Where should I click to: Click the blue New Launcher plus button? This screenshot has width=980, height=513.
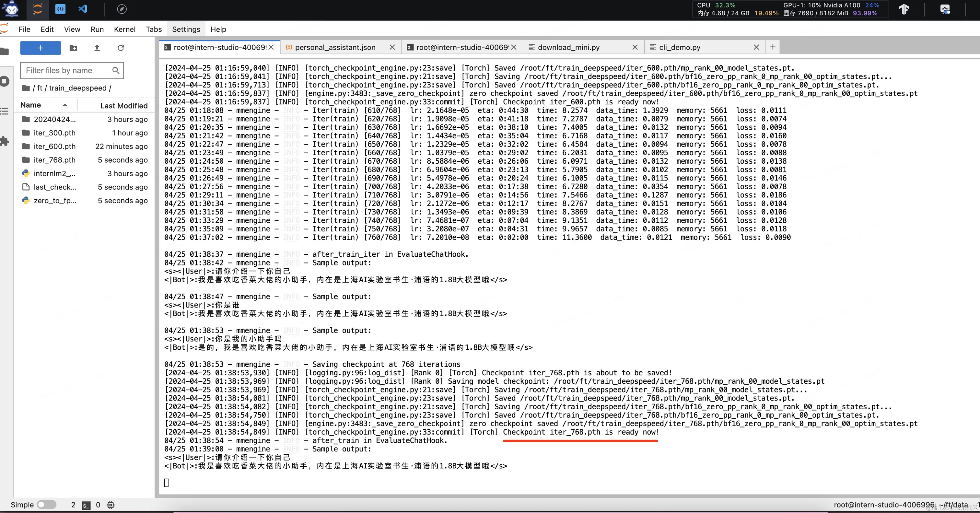tap(40, 48)
